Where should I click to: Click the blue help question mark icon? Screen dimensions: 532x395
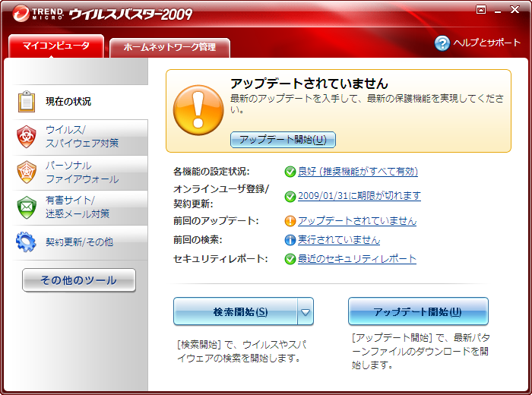[442, 43]
